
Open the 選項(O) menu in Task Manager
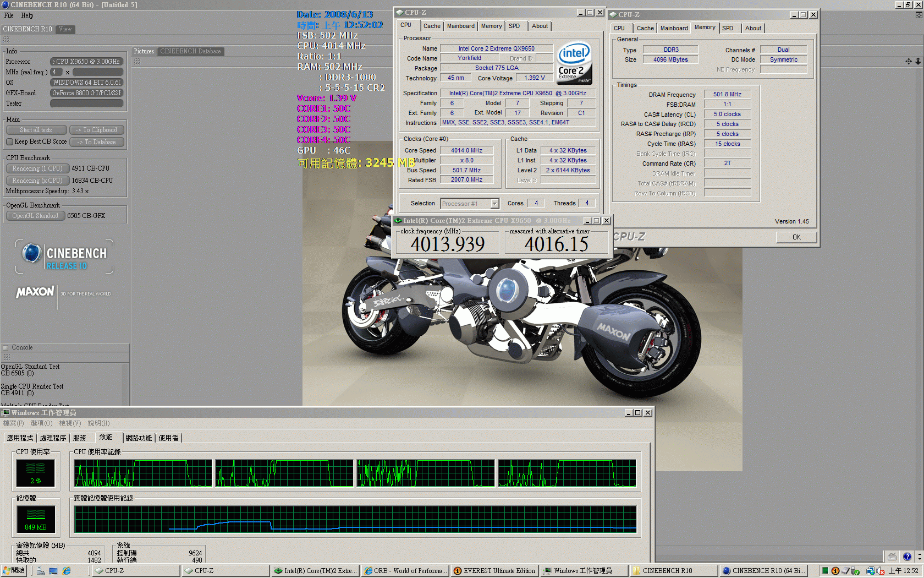pyautogui.click(x=41, y=423)
